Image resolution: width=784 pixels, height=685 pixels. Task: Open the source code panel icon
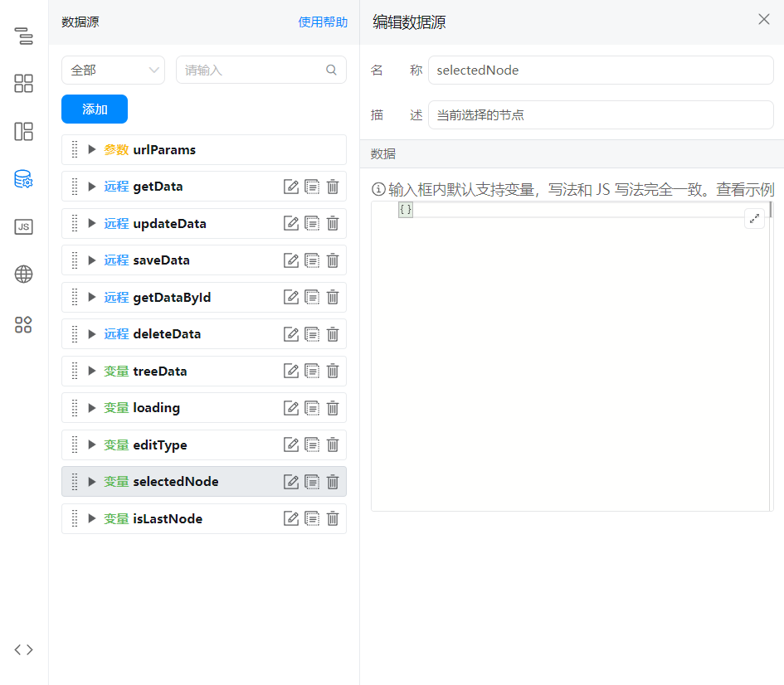coord(23,649)
